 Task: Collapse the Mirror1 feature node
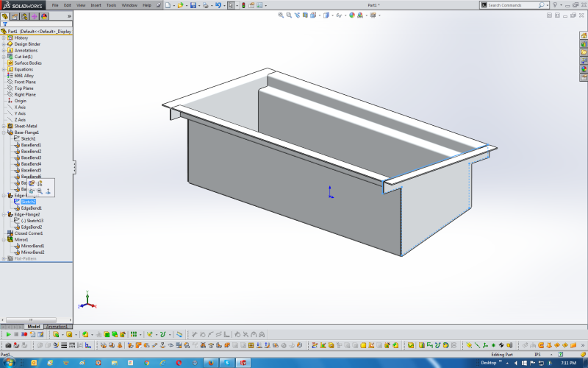click(4, 240)
